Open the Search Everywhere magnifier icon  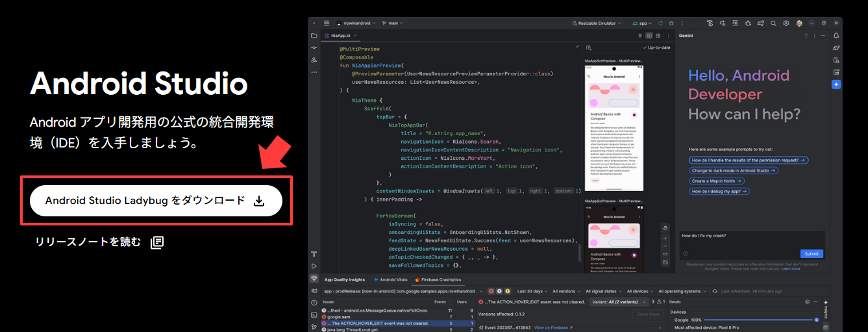click(773, 23)
